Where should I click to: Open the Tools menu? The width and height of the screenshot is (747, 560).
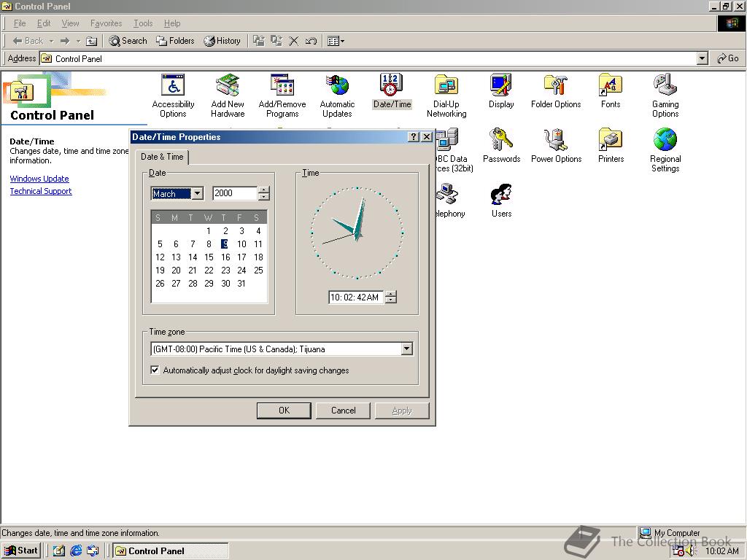(x=143, y=23)
